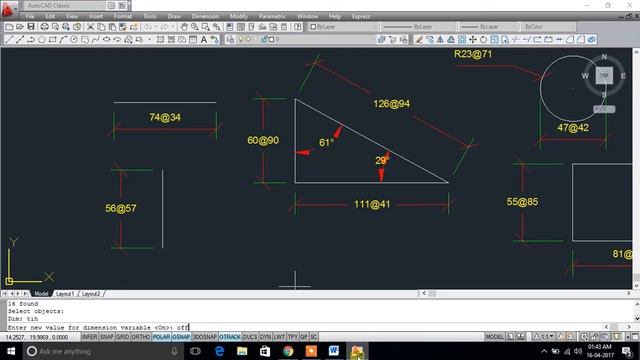Toggle DYN dynamic input in status bar
The image size is (640, 360).
coord(265,337)
